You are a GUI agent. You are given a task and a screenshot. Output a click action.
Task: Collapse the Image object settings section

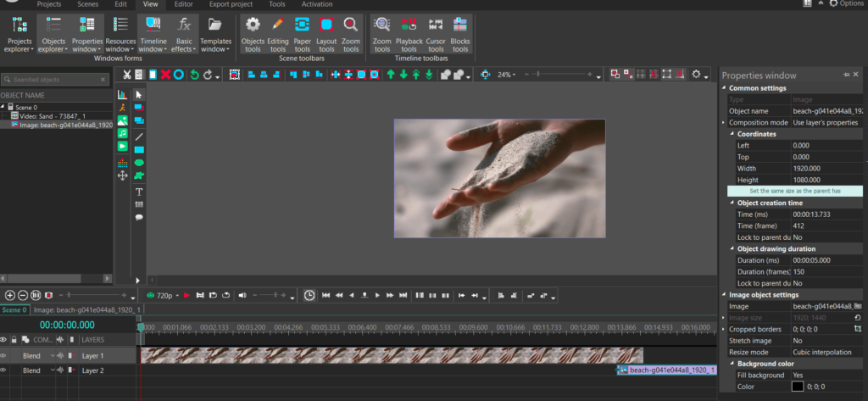[x=724, y=295]
